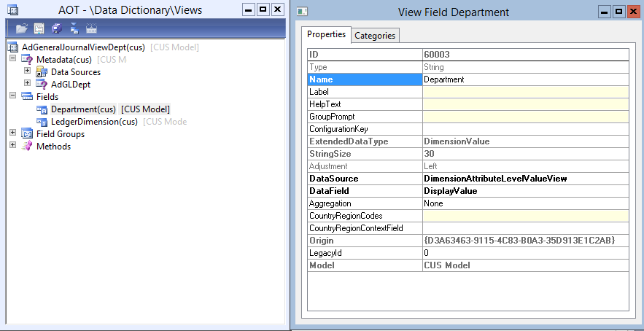Expand the AdGLDept node
This screenshot has height=331, width=644.
point(27,83)
